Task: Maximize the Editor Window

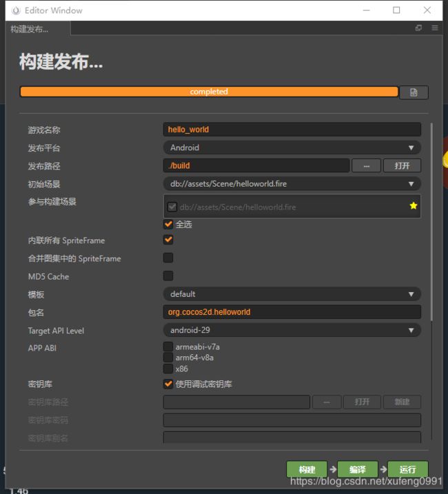Action: pos(396,10)
